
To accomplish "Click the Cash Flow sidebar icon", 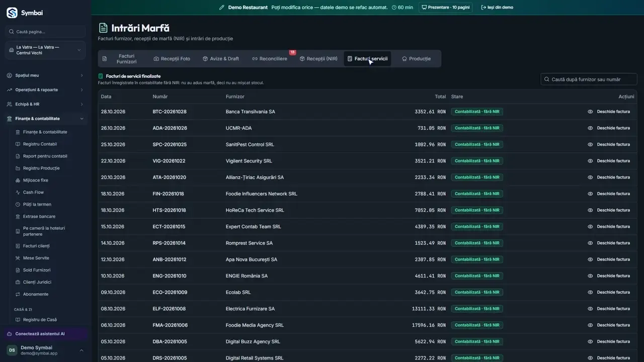I will [x=18, y=193].
